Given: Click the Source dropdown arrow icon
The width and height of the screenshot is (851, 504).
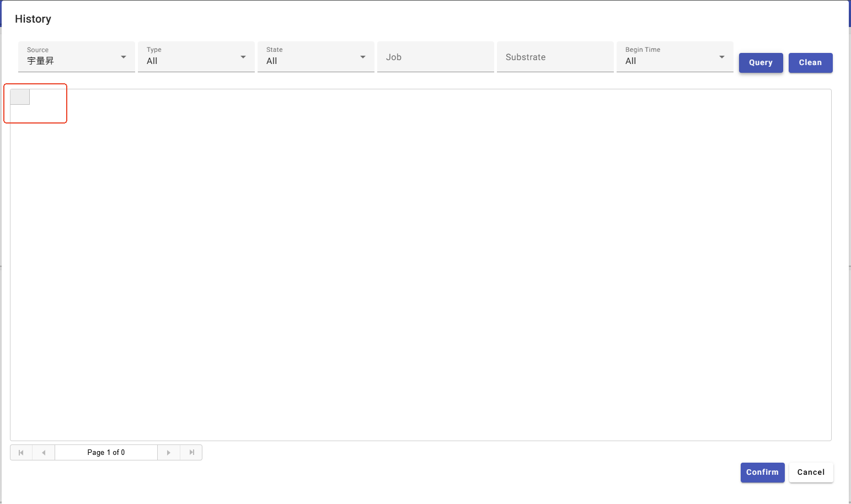Looking at the screenshot, I should 124,57.
